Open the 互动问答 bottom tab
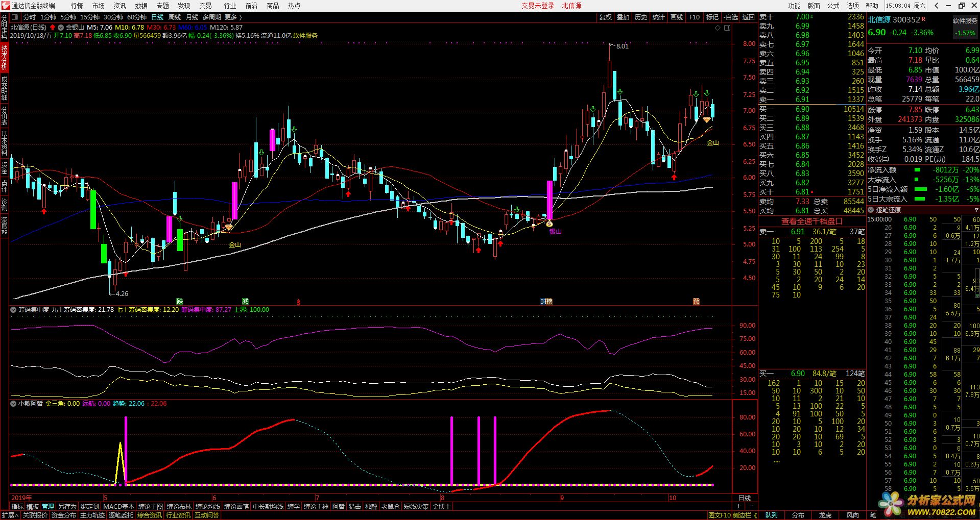Viewport: 980px width, 520px height. click(207, 515)
